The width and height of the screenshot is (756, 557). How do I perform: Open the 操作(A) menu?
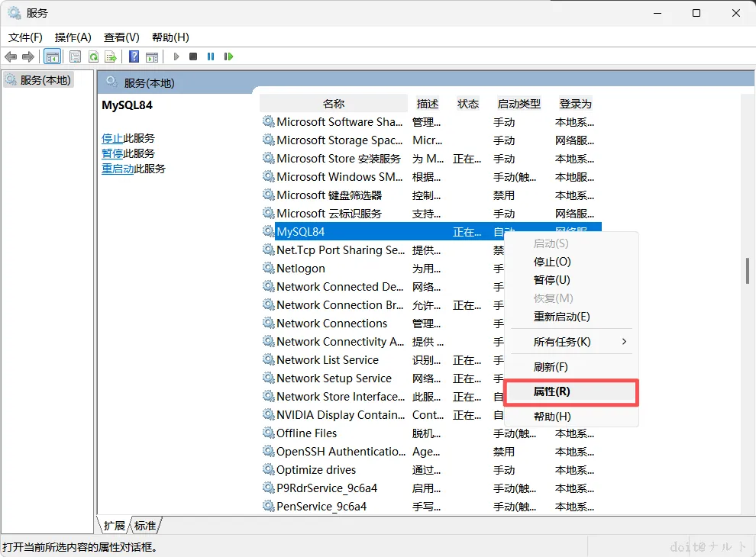[x=73, y=37]
